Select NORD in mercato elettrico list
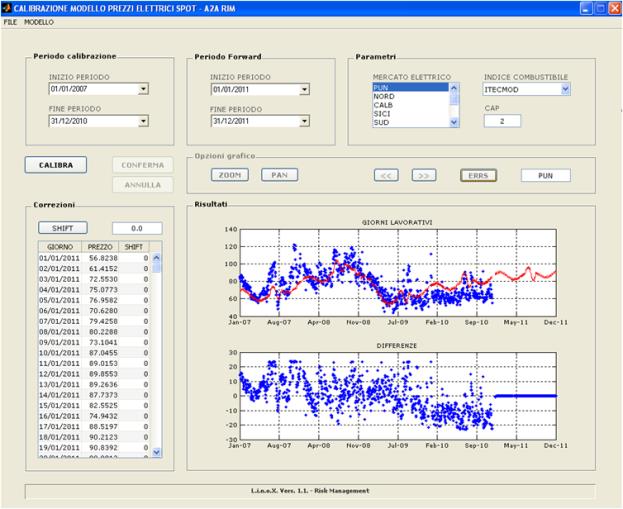Screen dimensions: 623x509 [x=410, y=97]
